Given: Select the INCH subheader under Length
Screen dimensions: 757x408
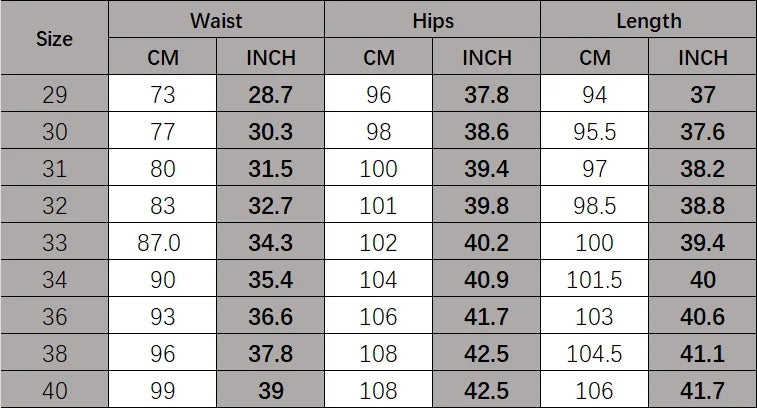Looking at the screenshot, I should tap(703, 58).
